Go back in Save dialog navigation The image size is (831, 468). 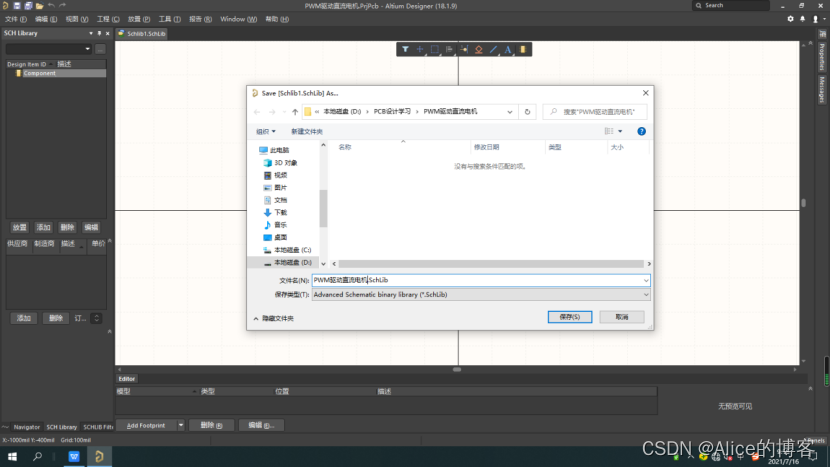pyautogui.click(x=257, y=112)
